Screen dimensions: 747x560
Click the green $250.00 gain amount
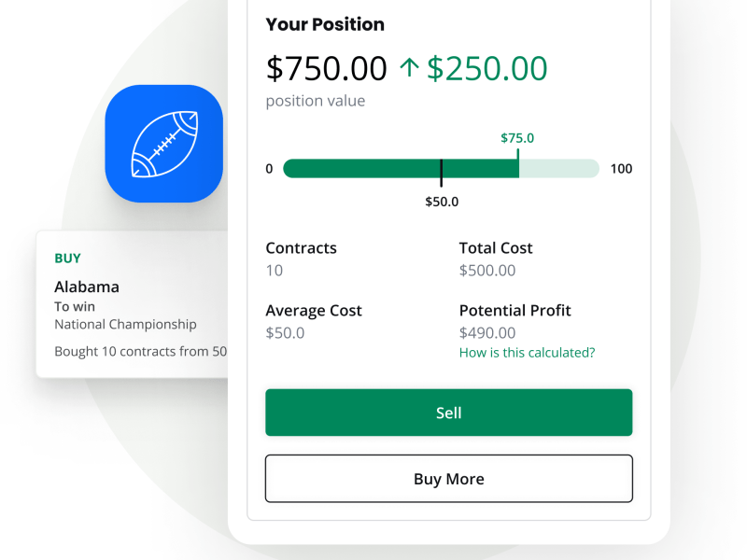(x=486, y=68)
